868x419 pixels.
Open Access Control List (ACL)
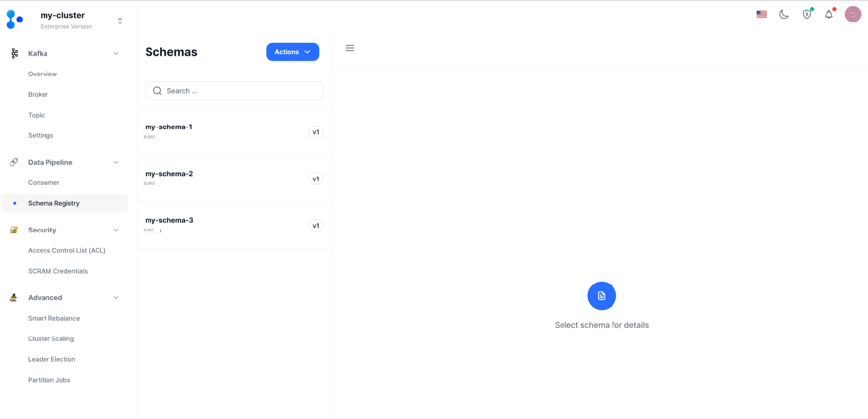pos(67,250)
